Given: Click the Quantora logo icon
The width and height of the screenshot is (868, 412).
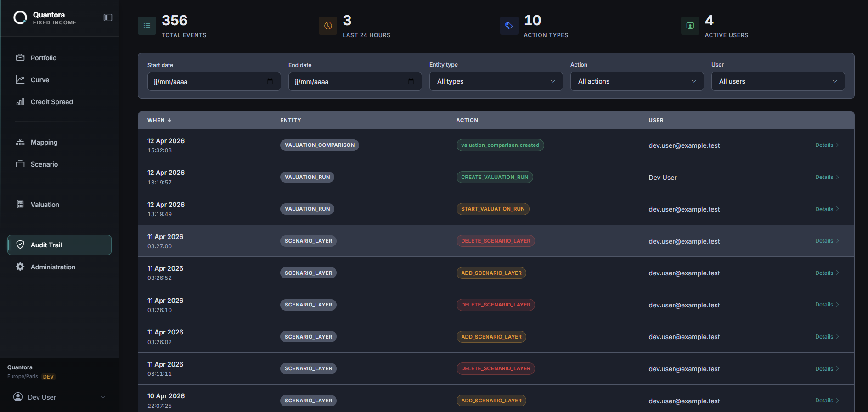Looking at the screenshot, I should (20, 18).
